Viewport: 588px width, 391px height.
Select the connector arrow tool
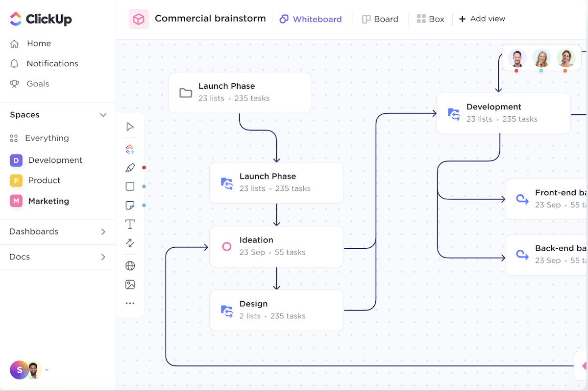tap(129, 242)
